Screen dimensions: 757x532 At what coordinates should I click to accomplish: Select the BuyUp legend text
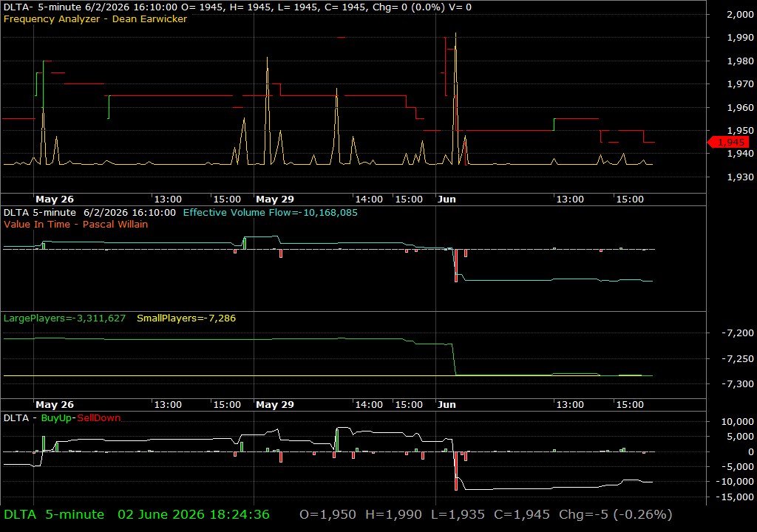pos(56,418)
